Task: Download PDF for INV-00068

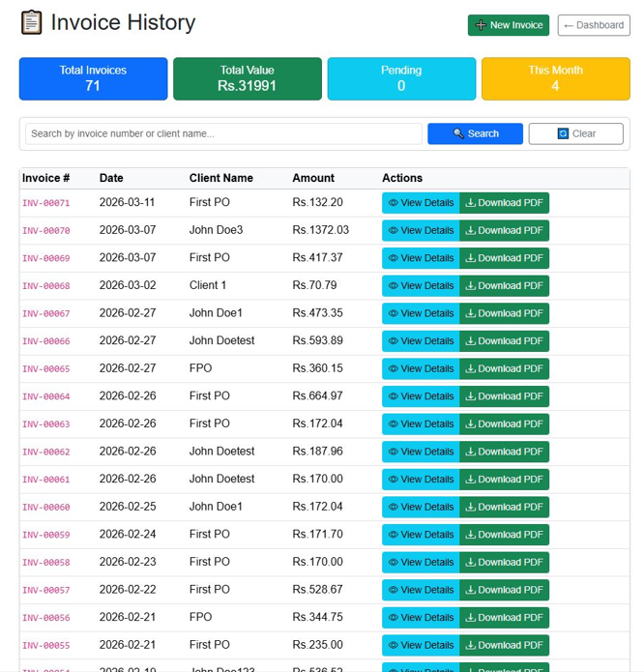Action: [505, 286]
